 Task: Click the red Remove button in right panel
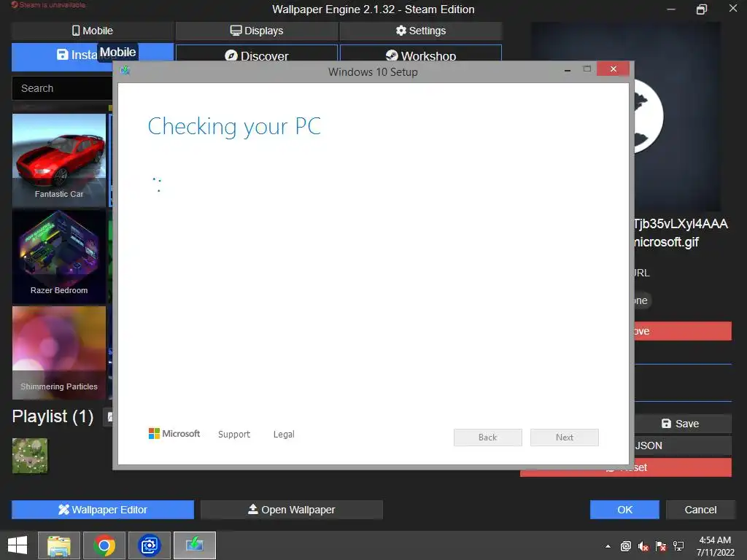682,331
